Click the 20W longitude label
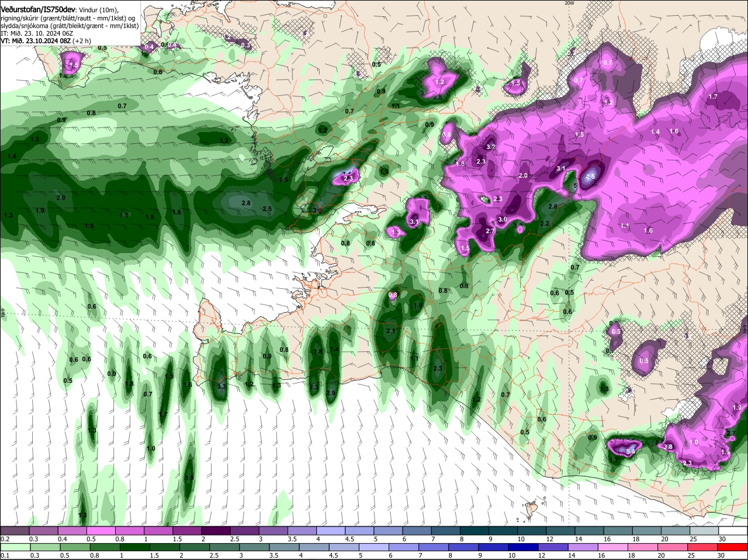 569,3
